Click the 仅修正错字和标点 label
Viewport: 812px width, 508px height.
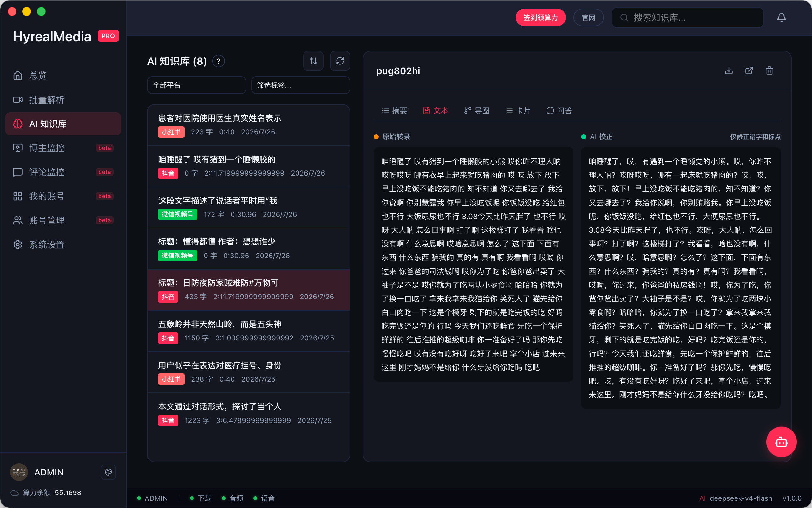[x=755, y=137]
